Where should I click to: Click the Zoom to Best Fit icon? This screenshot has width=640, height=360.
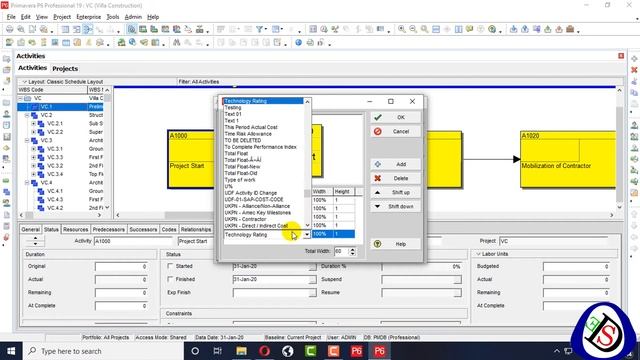(x=424, y=29)
